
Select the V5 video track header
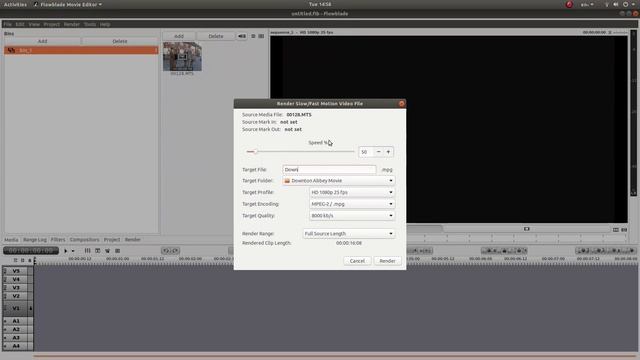pos(16,271)
